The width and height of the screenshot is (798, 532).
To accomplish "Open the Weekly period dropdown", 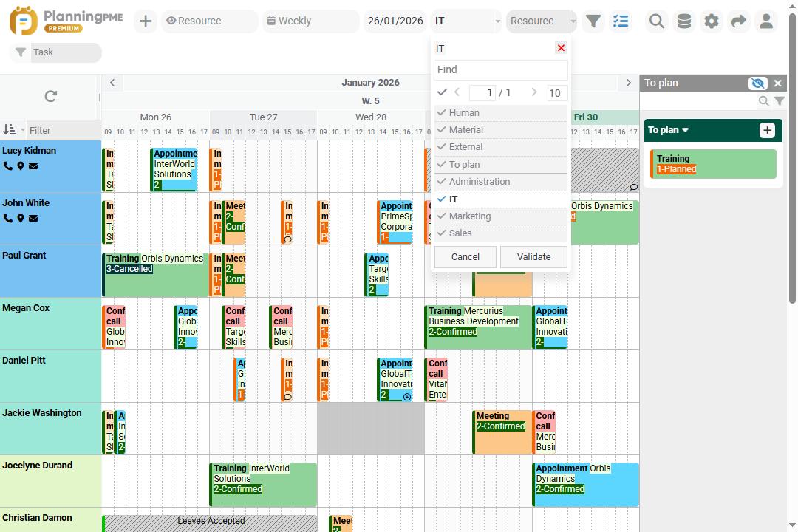I will [x=310, y=21].
